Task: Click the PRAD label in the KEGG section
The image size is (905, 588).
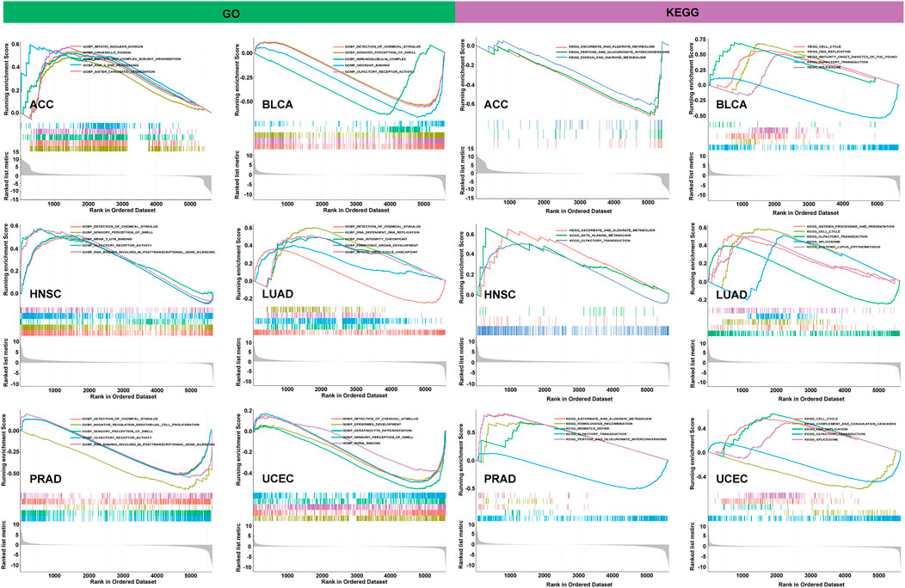Action: pos(500,480)
